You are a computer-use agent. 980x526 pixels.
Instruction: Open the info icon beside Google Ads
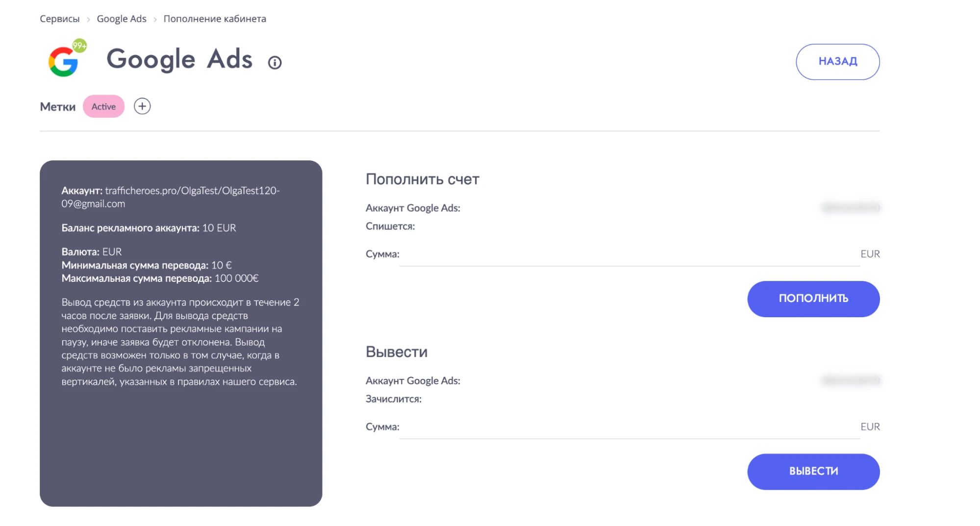275,63
